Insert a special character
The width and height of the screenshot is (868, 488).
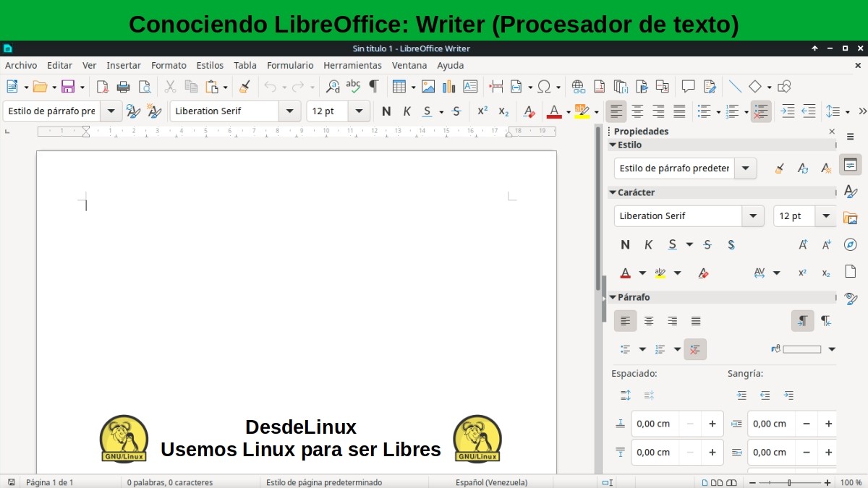545,86
